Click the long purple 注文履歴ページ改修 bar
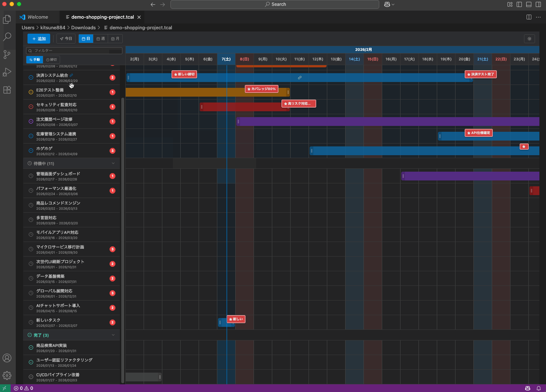Viewport: 546px width, 392px height. 388,122
